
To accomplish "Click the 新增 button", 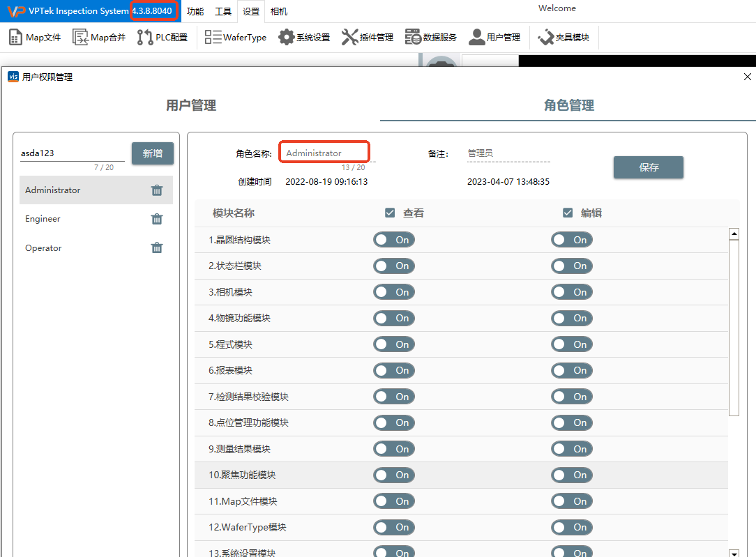I will 152,153.
